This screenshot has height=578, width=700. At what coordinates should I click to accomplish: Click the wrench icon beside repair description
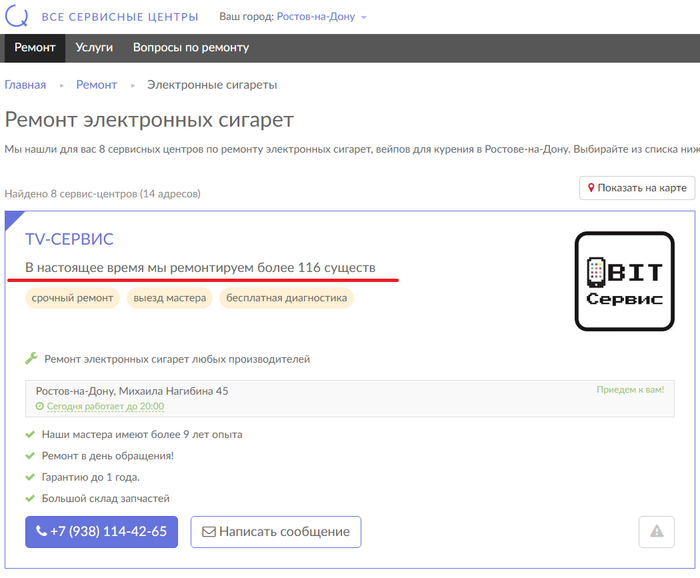tap(31, 359)
